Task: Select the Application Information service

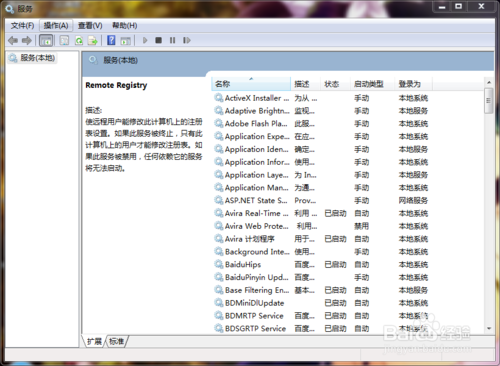Action: point(321,162)
